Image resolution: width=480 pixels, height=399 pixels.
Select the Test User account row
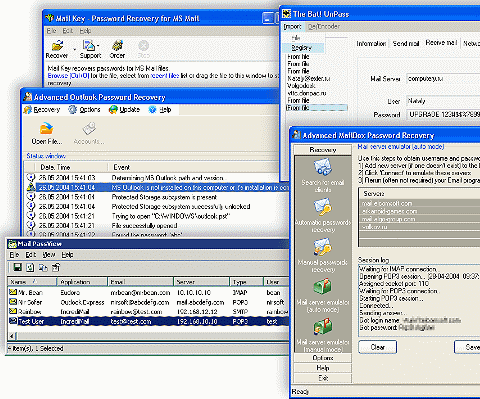click(148, 322)
